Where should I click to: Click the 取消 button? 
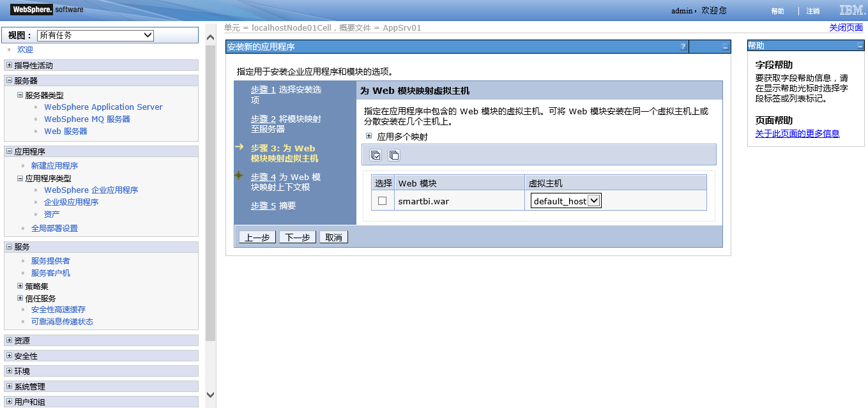[333, 237]
